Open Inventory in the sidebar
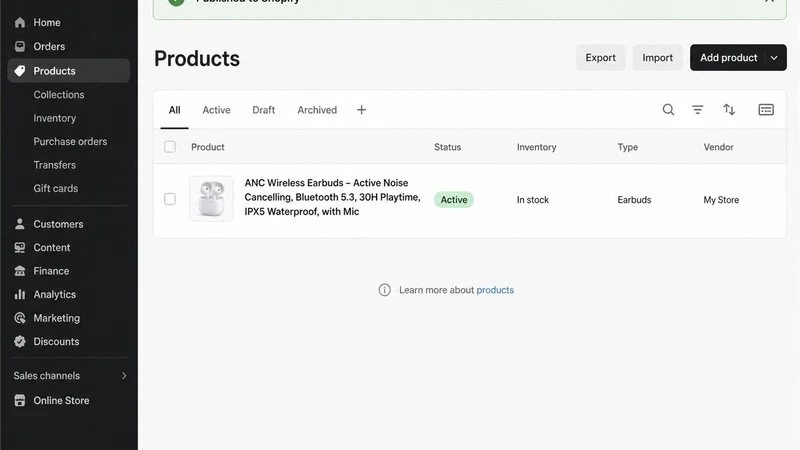The height and width of the screenshot is (450, 800). coord(55,118)
